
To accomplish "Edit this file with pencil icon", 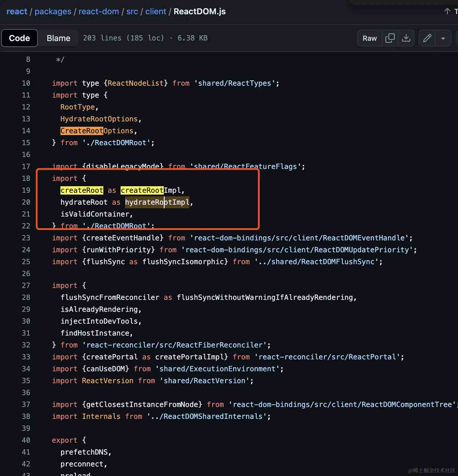I will [427, 38].
